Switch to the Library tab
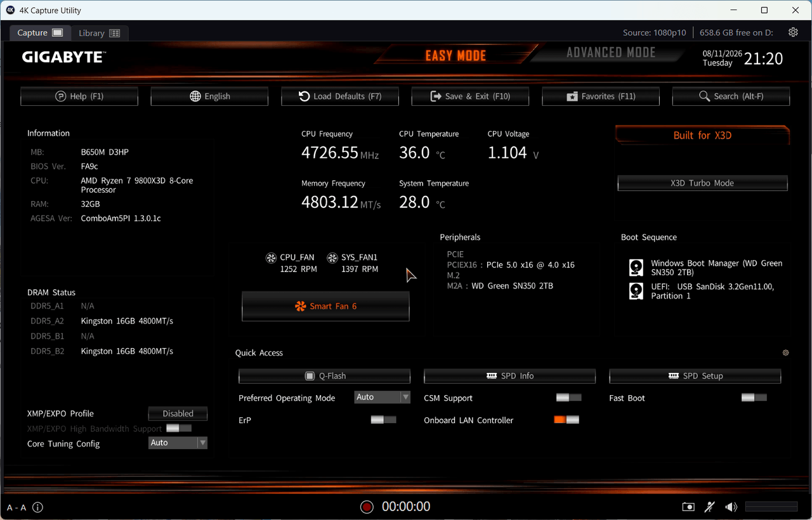This screenshot has width=812, height=520. (x=99, y=33)
